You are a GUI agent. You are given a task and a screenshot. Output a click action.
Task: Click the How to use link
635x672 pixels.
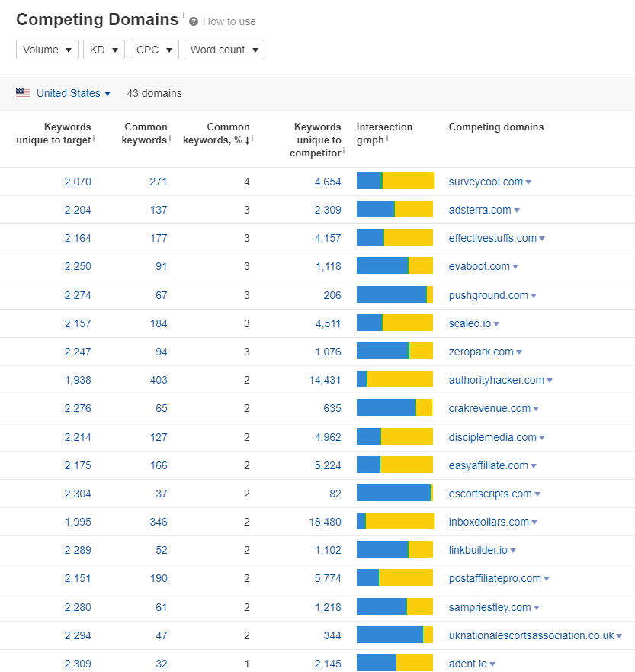(229, 21)
